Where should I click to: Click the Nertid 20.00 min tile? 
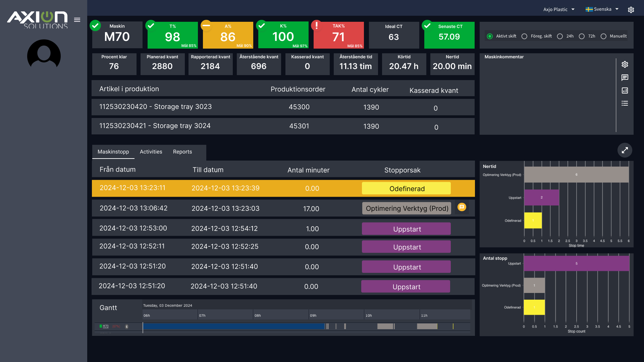(452, 64)
